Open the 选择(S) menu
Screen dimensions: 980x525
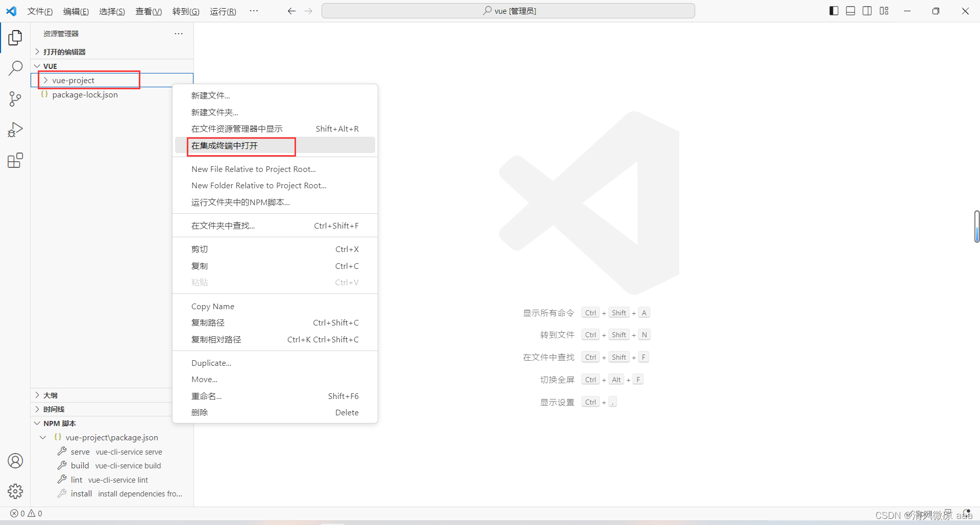coord(112,11)
